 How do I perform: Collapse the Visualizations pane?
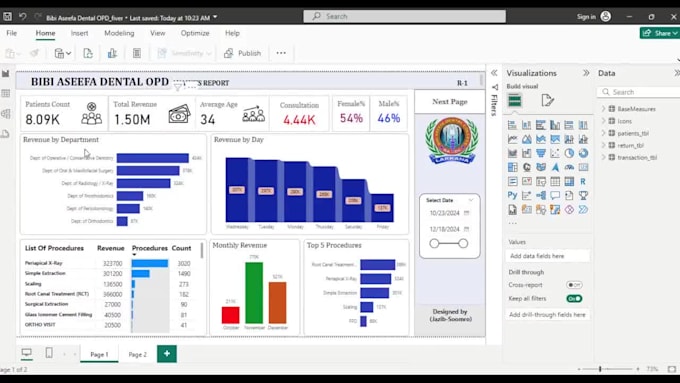586,73
